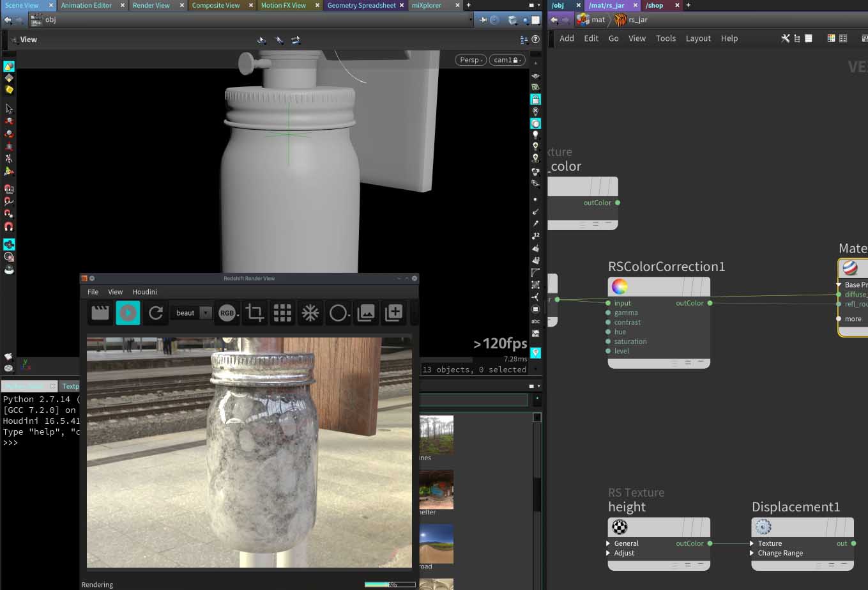Click the RGB channel selector icon

[227, 313]
